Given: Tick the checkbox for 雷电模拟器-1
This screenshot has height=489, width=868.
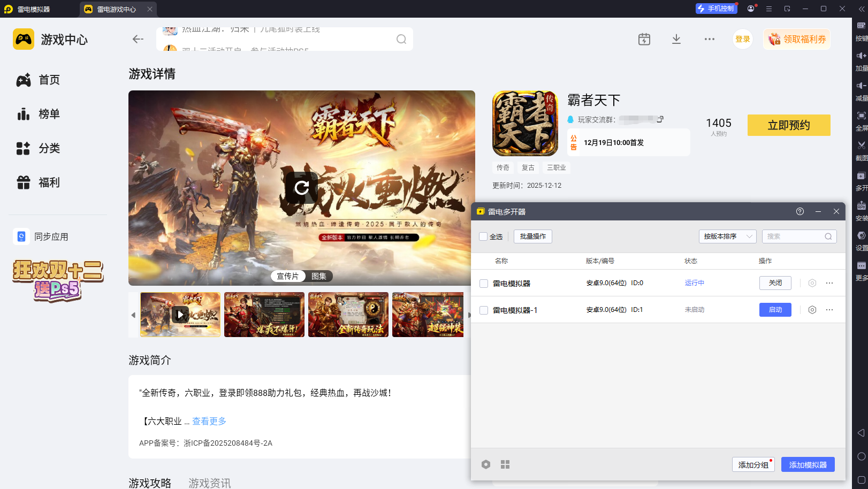Looking at the screenshot, I should tap(484, 310).
